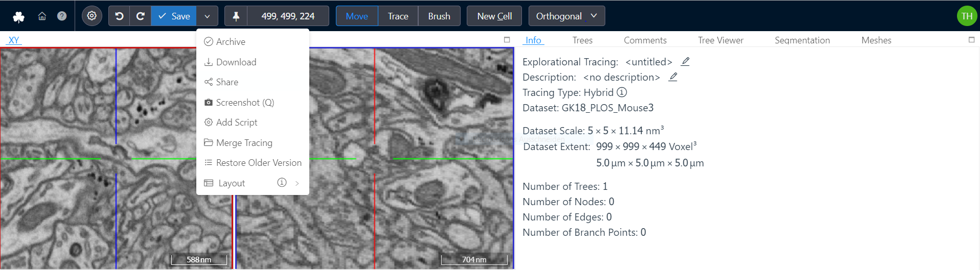Choose Download from the menu

[253, 62]
